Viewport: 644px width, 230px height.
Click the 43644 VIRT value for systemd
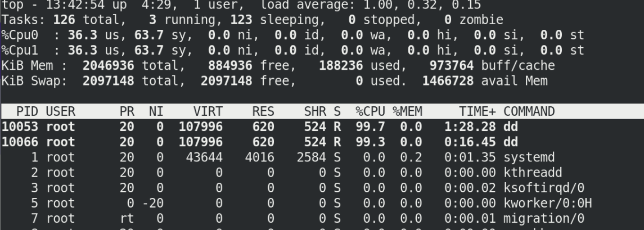click(204, 157)
